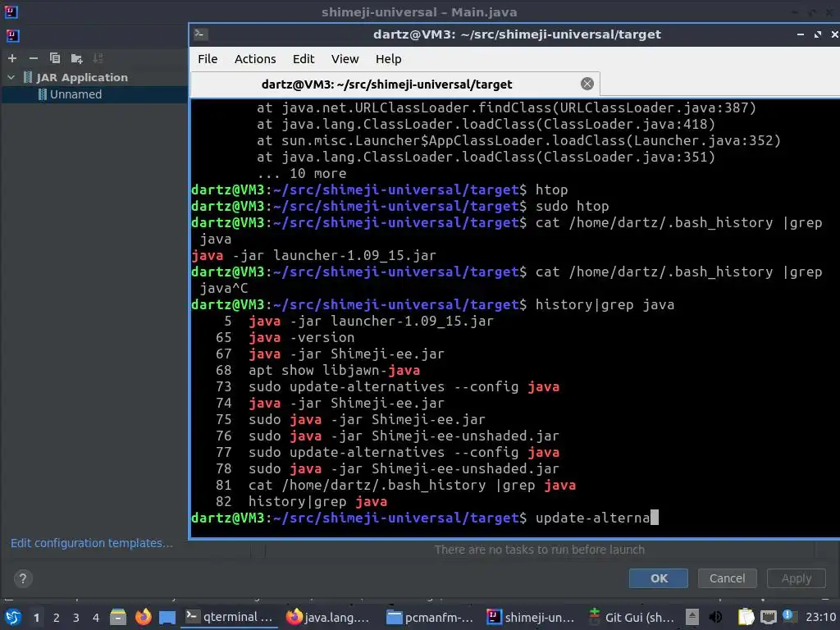Click the Sort configurations icon

[x=98, y=58]
